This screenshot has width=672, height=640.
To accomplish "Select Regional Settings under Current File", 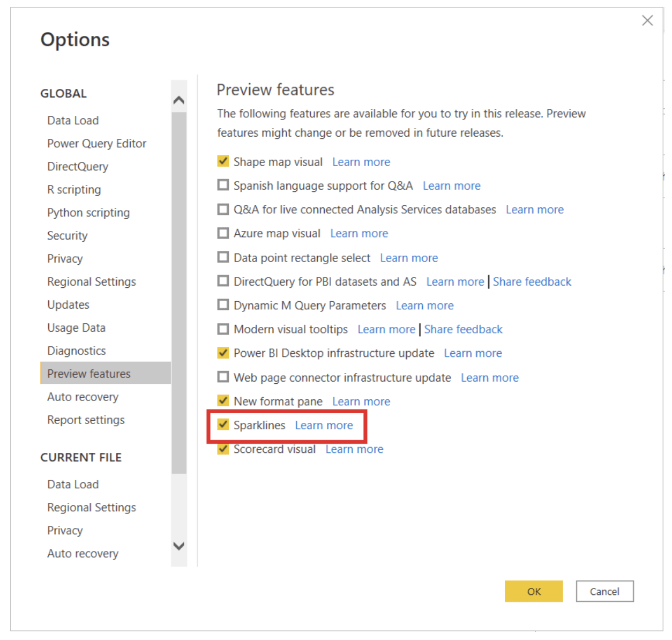I will tap(91, 507).
